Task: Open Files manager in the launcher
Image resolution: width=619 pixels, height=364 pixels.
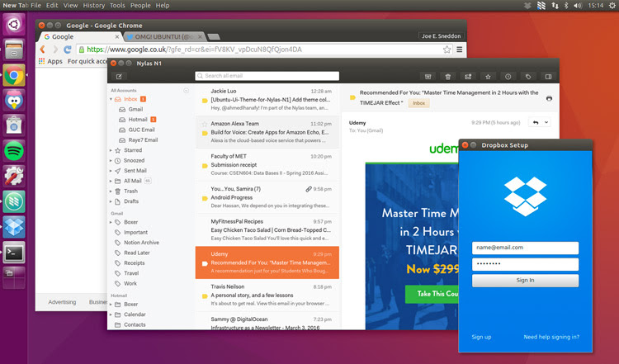Action: tap(14, 50)
